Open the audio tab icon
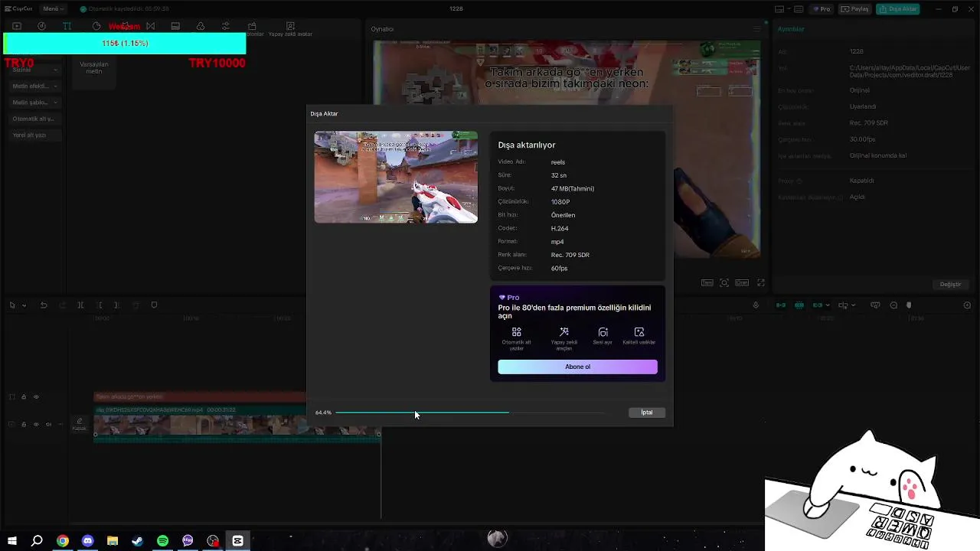Screen dimensions: 980x551 [x=41, y=26]
